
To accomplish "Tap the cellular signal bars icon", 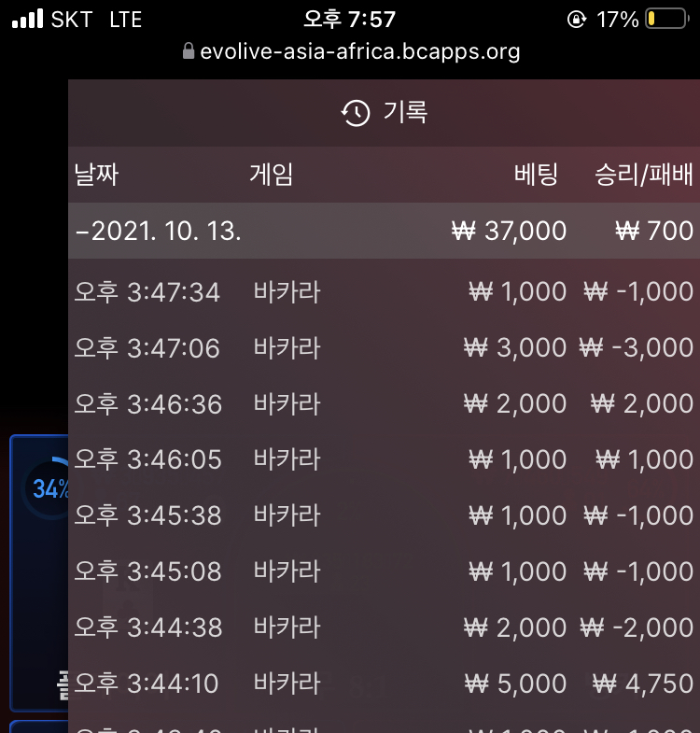I will click(x=28, y=19).
